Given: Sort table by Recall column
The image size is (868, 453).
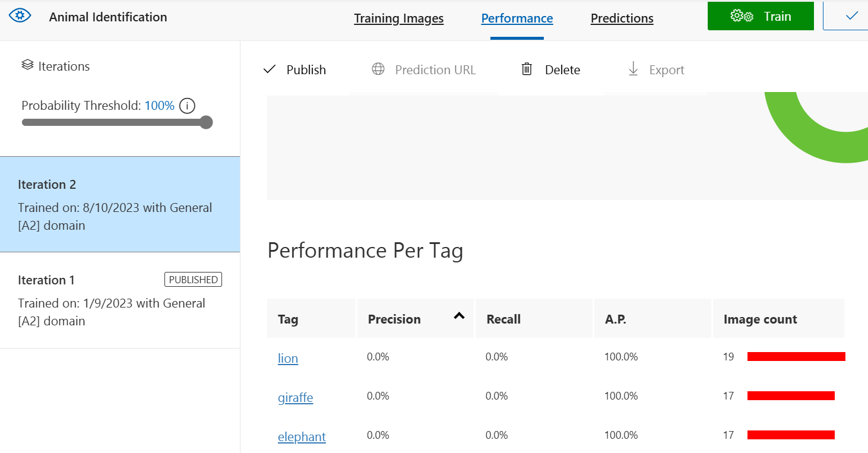Looking at the screenshot, I should pyautogui.click(x=503, y=319).
